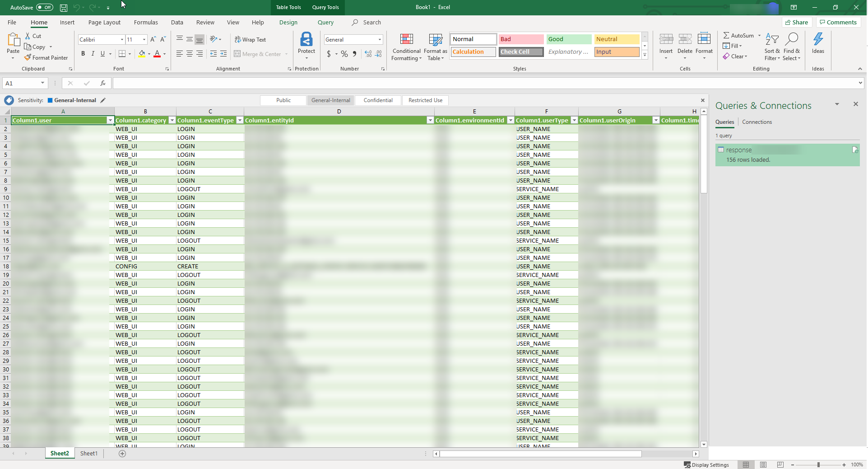Screen dimensions: 868x469
Task: Click the Protect lock icon
Action: tap(306, 40)
